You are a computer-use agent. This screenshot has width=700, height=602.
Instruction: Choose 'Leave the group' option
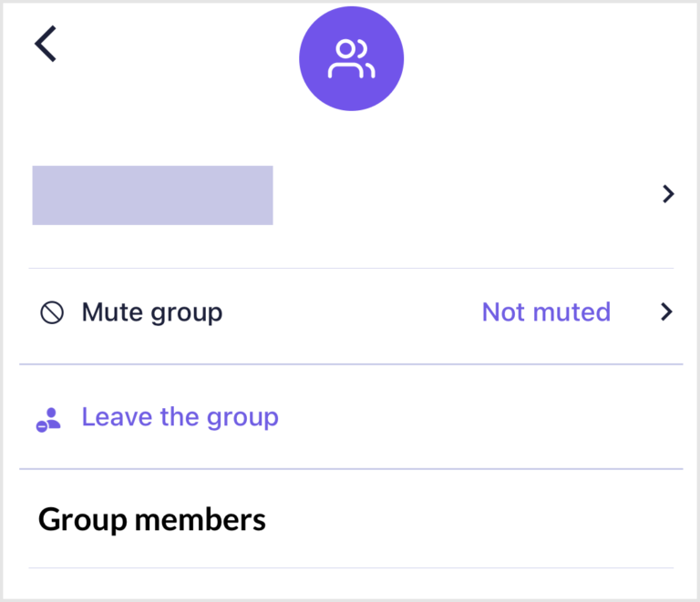tap(180, 418)
